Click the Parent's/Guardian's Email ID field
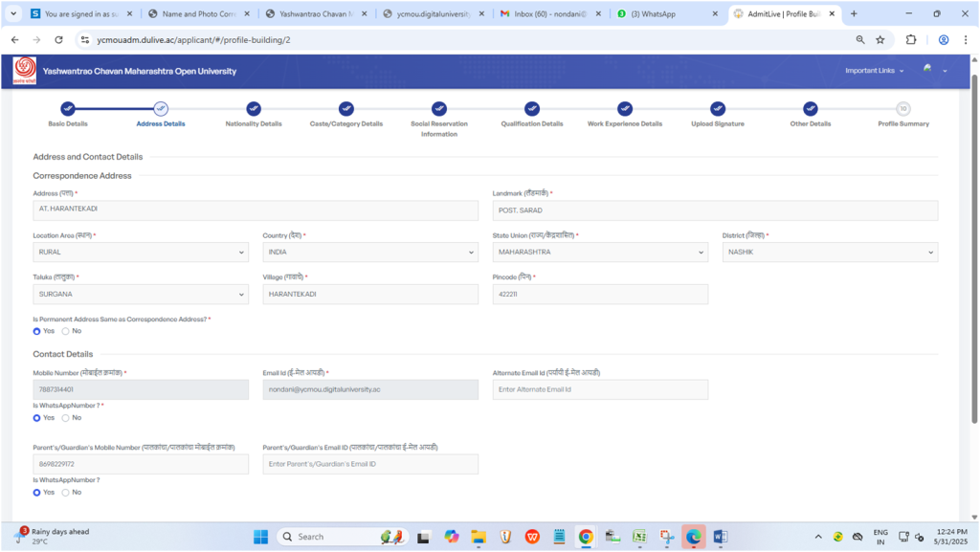 click(x=370, y=464)
